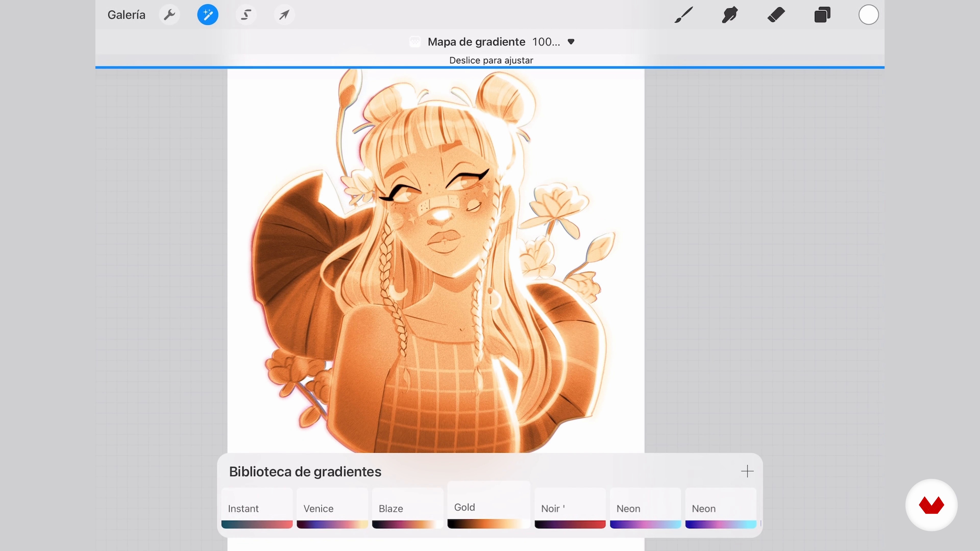Activate the Transform arrow tool
980x551 pixels.
pyautogui.click(x=284, y=15)
